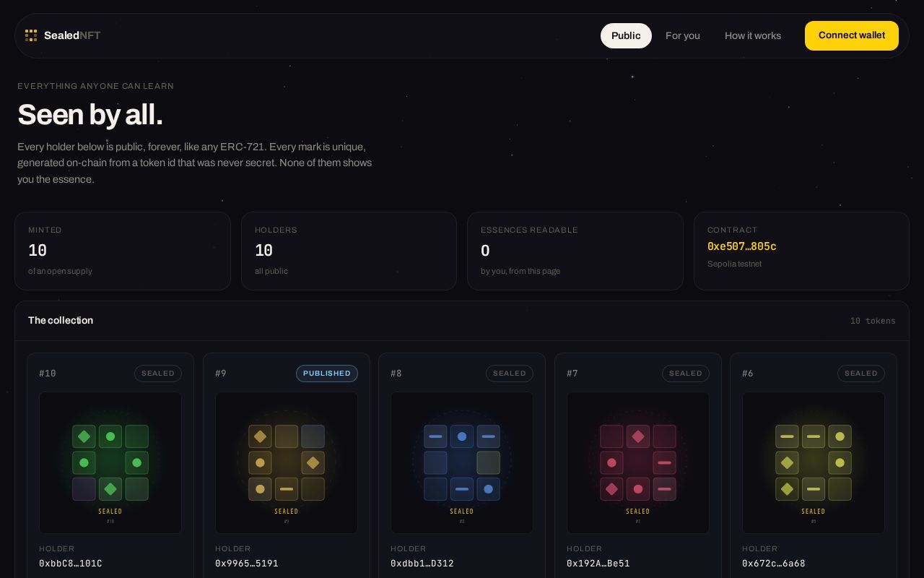Click the SEALED badge on token #7
924x578 pixels.
click(686, 374)
